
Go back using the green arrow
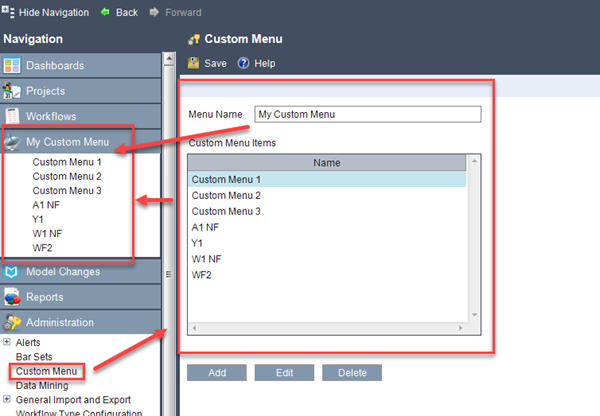click(x=104, y=13)
